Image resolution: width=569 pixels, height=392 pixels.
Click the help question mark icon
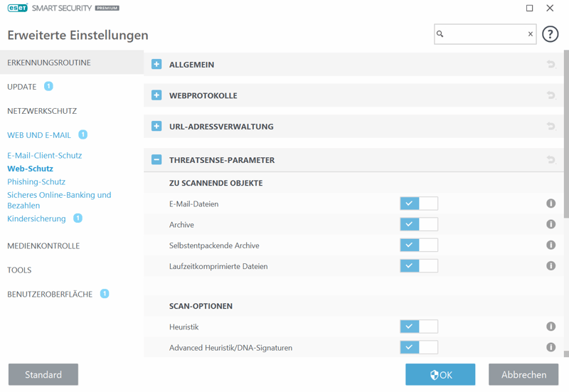pos(550,34)
